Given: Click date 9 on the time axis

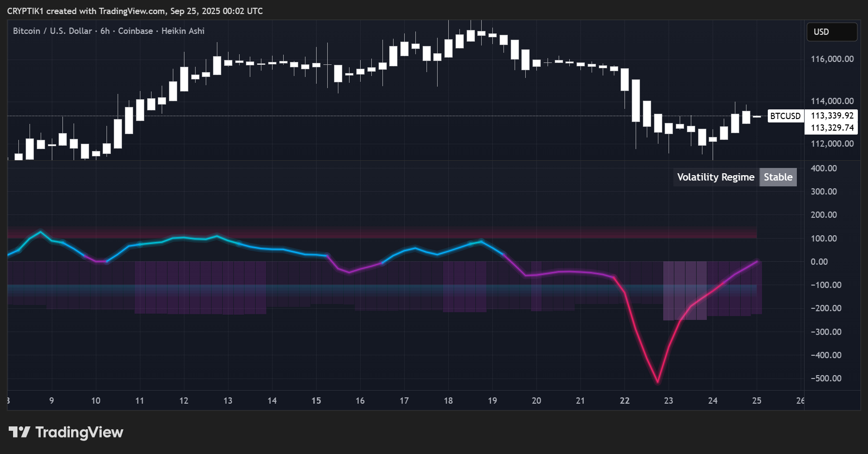Looking at the screenshot, I should 52,401.
